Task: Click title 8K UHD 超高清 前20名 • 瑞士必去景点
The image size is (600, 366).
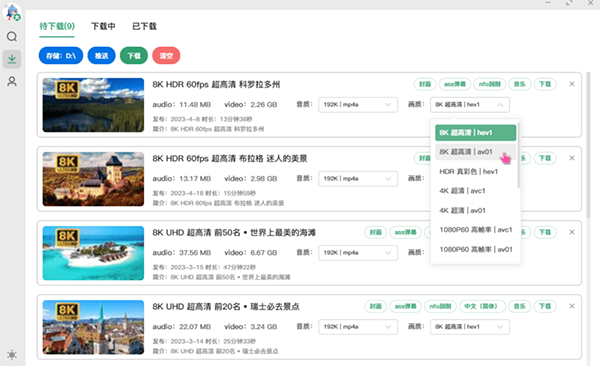Action: [x=226, y=306]
